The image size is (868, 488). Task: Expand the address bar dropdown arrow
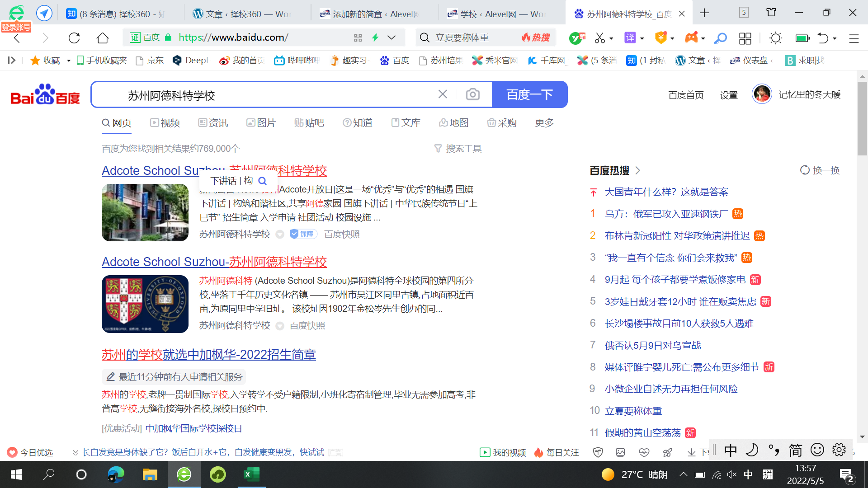(392, 38)
